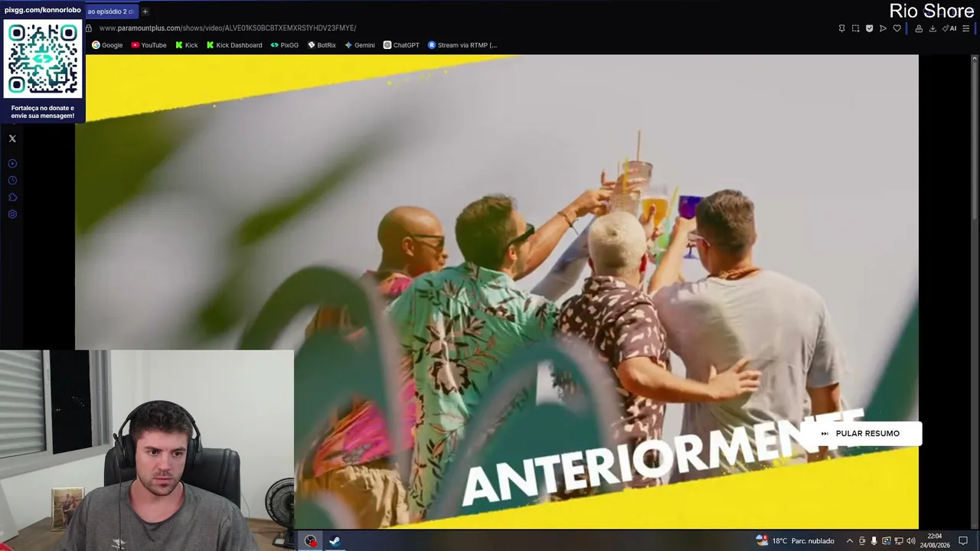Open the ChatGPT bookmark
Screen dimensions: 980x551
pos(401,45)
